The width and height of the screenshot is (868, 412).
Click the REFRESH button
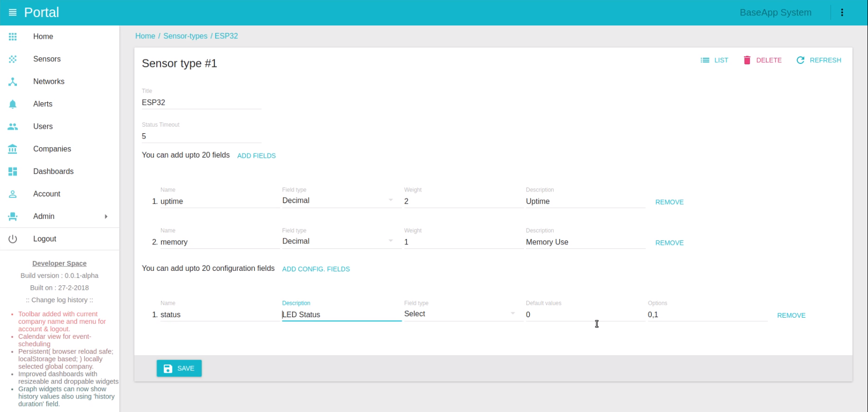(x=819, y=60)
